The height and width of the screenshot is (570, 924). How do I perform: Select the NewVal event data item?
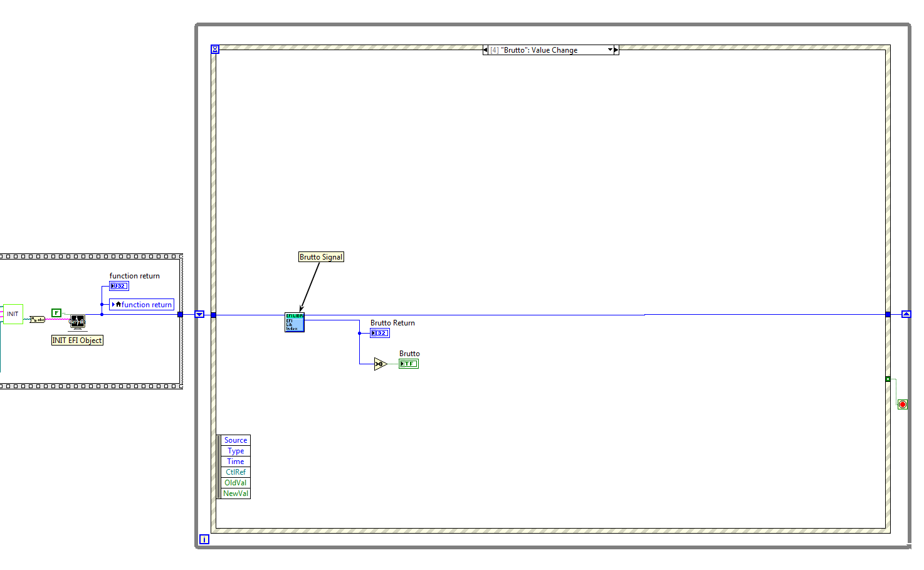[236, 493]
